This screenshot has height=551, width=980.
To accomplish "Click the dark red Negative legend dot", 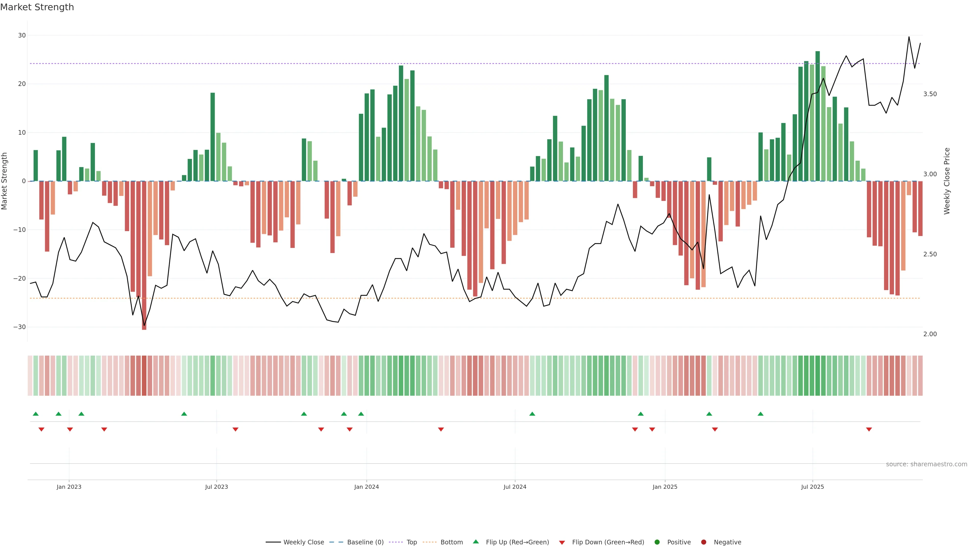I will [703, 542].
